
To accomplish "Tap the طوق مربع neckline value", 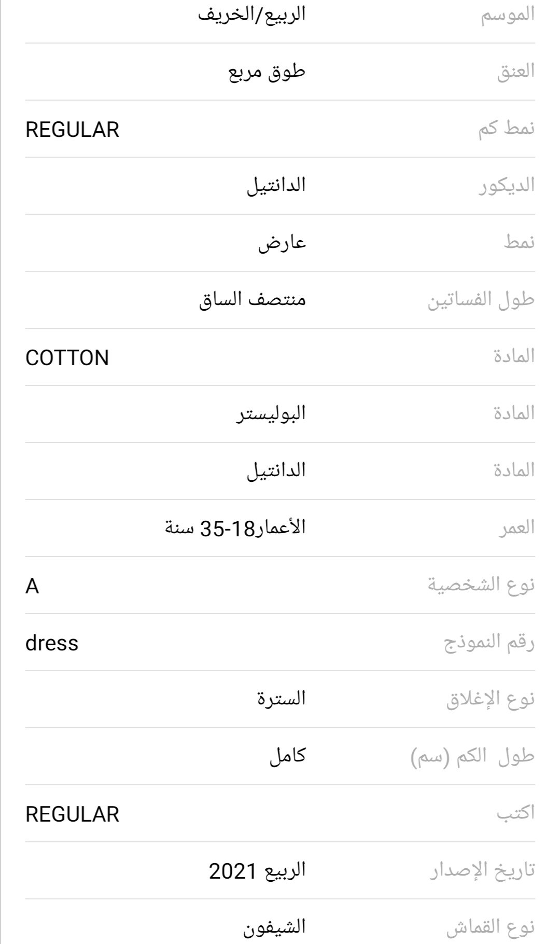I will point(267,72).
